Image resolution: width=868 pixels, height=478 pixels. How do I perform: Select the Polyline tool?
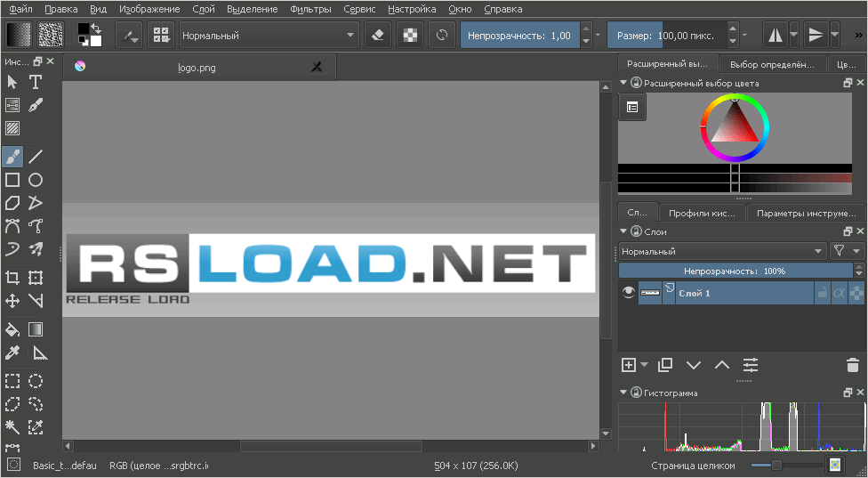pyautogui.click(x=36, y=203)
